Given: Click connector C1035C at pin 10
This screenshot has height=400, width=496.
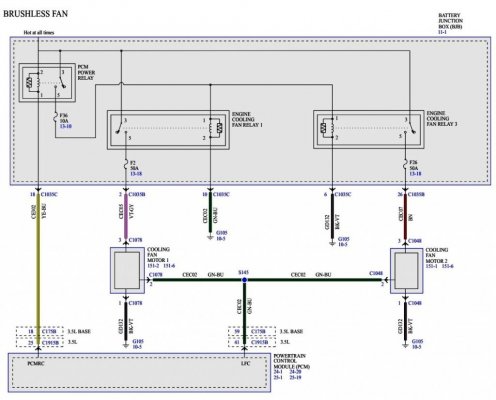Looking at the screenshot, I should pyautogui.click(x=221, y=194).
